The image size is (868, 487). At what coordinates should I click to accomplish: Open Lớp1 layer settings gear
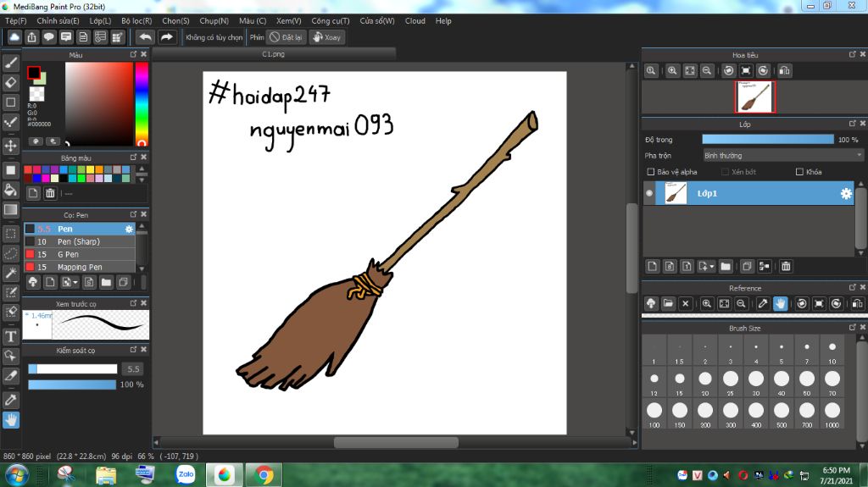click(847, 194)
